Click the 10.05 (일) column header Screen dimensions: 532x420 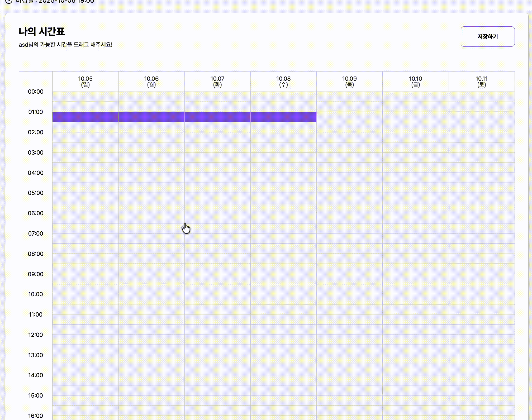click(x=85, y=82)
